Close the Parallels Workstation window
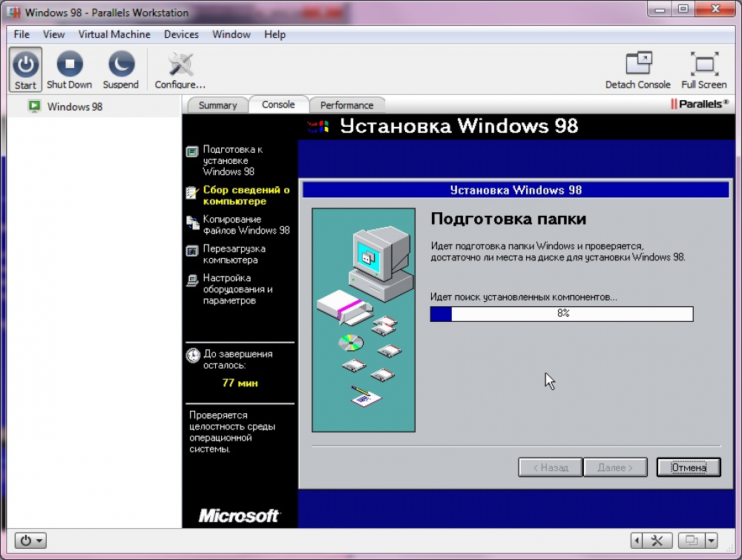The width and height of the screenshot is (742, 560). pos(715,8)
